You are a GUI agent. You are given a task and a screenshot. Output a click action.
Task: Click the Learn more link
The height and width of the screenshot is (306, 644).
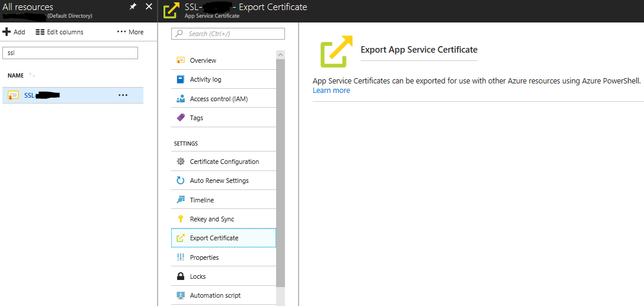[331, 90]
